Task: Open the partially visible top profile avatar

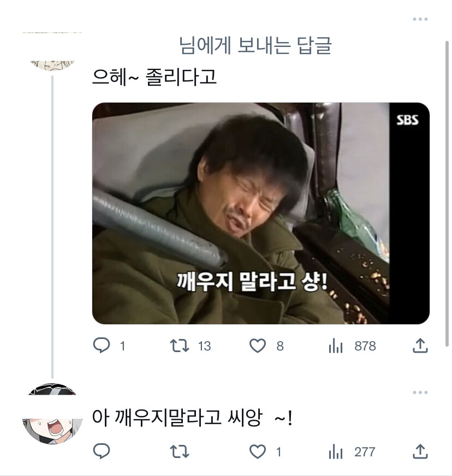Action: (52, 61)
